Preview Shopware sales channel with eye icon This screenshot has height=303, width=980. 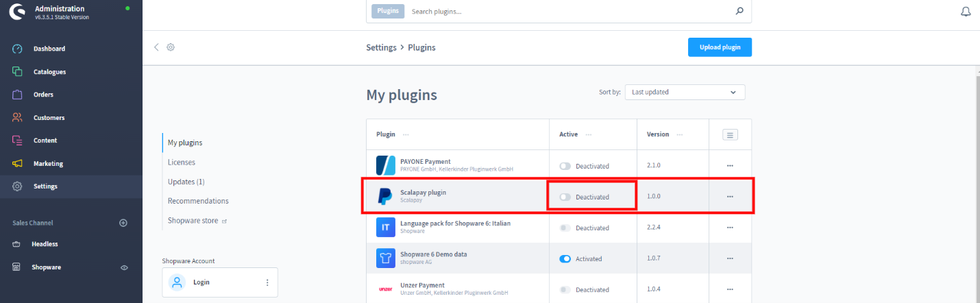click(x=124, y=267)
